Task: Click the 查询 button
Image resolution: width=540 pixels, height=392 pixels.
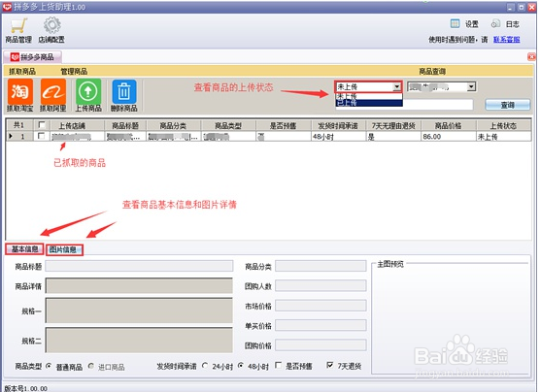Action: (508, 105)
